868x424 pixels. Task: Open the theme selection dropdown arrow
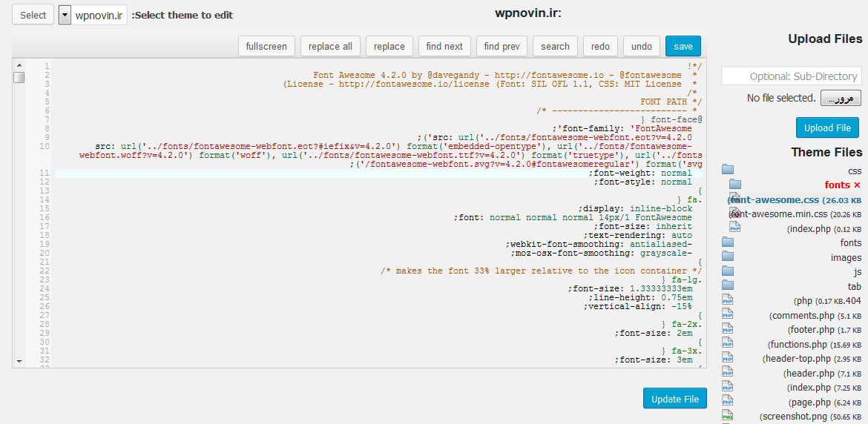pyautogui.click(x=65, y=16)
